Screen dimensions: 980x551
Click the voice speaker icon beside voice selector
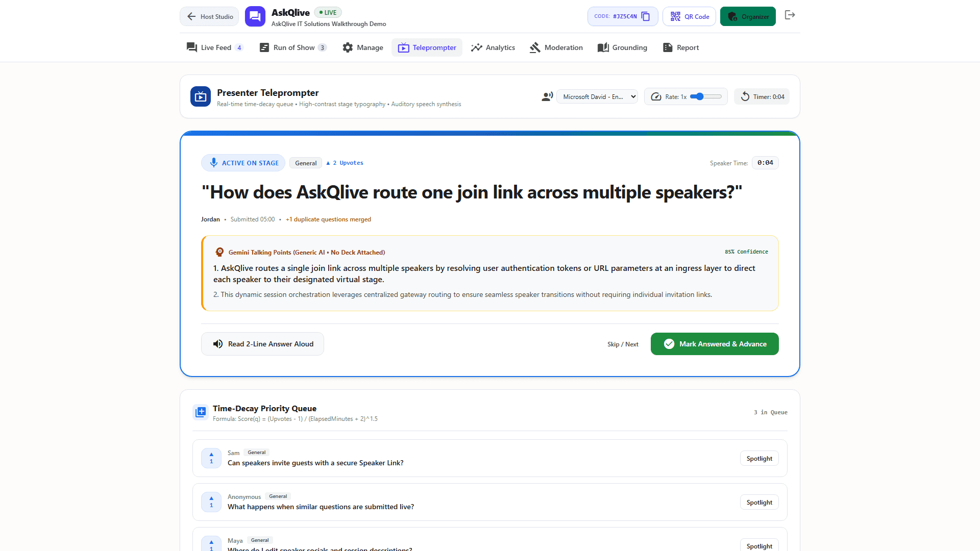pos(547,96)
